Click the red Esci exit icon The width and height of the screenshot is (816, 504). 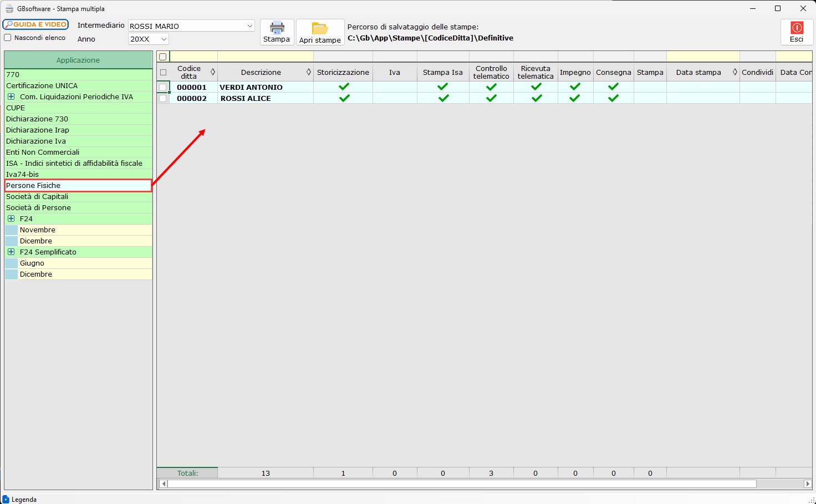pyautogui.click(x=797, y=28)
